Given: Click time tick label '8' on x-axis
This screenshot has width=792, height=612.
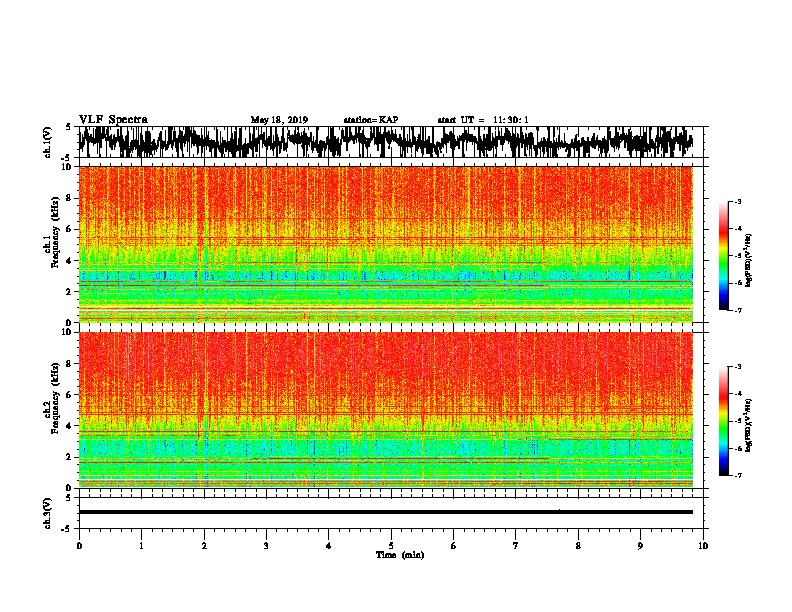Looking at the screenshot, I should coord(578,546).
